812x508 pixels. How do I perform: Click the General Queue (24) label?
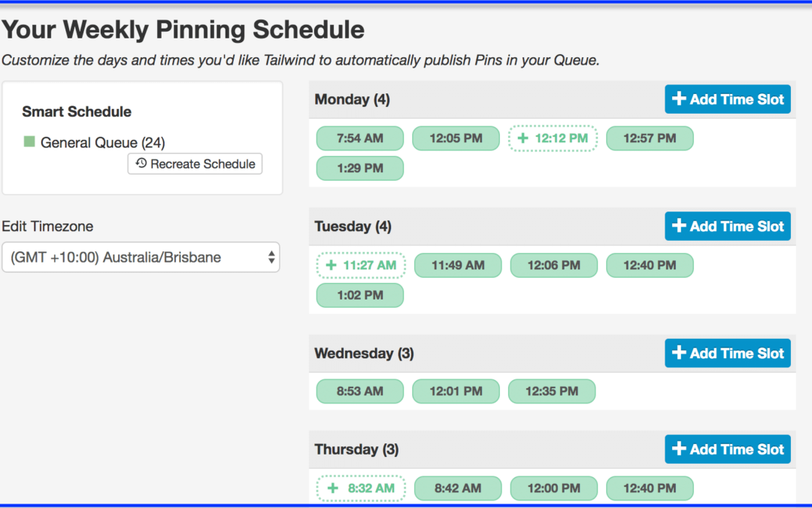(x=102, y=142)
